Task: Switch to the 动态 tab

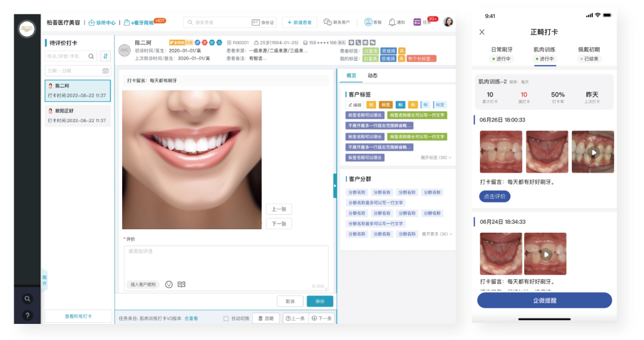Action: click(373, 76)
